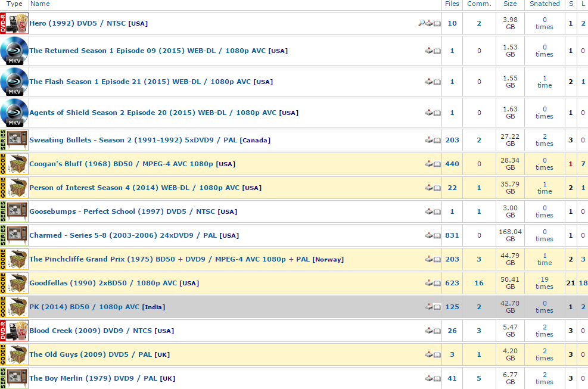Click the 831 files count for Charmed
Image resolution: width=588 pixels, height=389 pixels.
pyautogui.click(x=452, y=235)
